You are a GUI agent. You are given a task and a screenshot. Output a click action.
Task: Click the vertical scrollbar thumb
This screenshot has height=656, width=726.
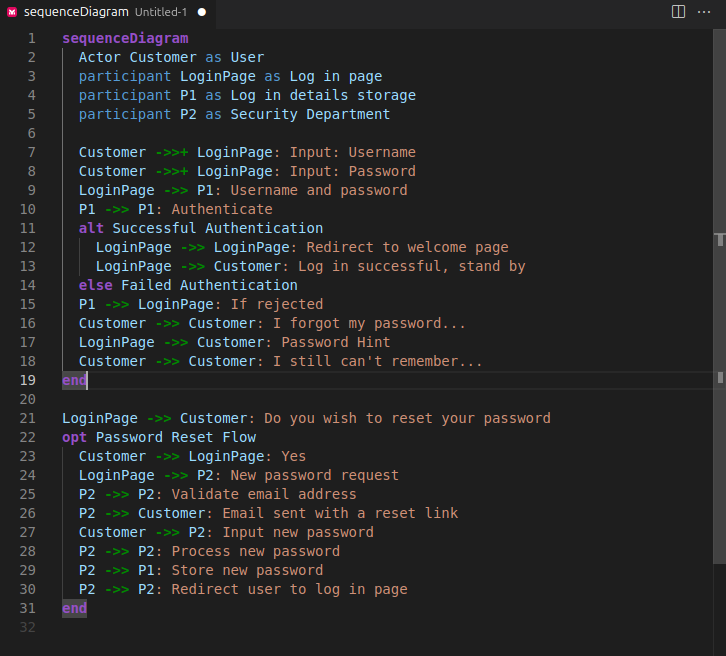[x=720, y=300]
